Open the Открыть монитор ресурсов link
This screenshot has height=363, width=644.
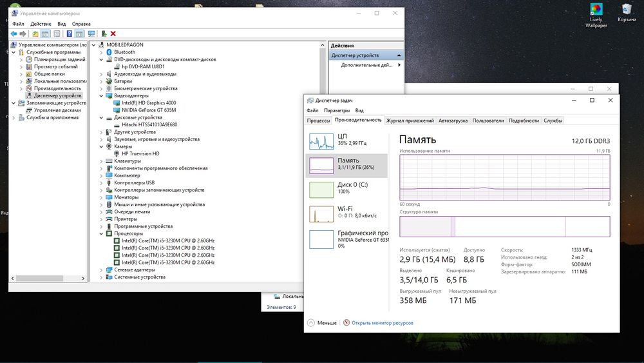(x=382, y=323)
